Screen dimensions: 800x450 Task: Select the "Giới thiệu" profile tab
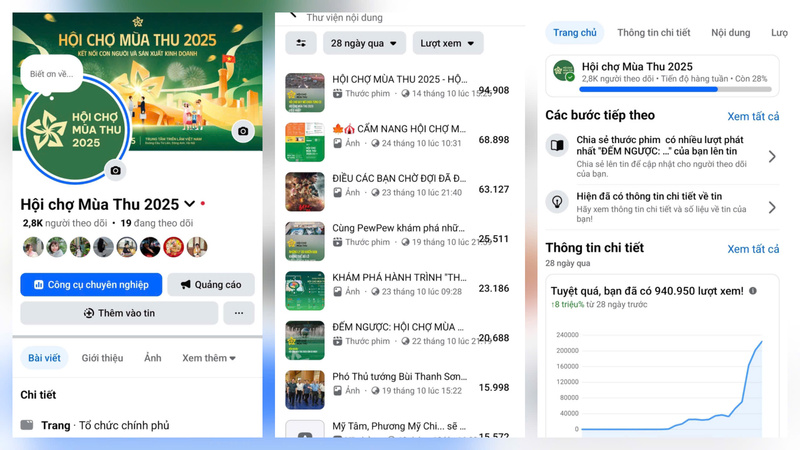(x=102, y=358)
